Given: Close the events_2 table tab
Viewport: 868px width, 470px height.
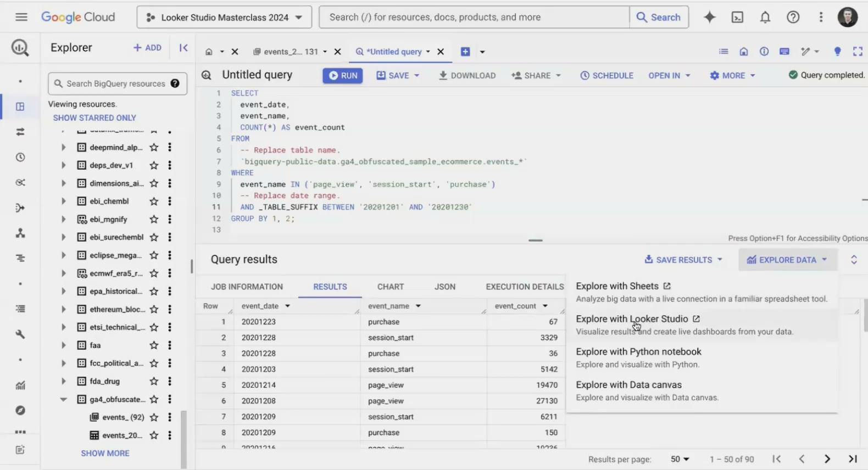Looking at the screenshot, I should 338,52.
